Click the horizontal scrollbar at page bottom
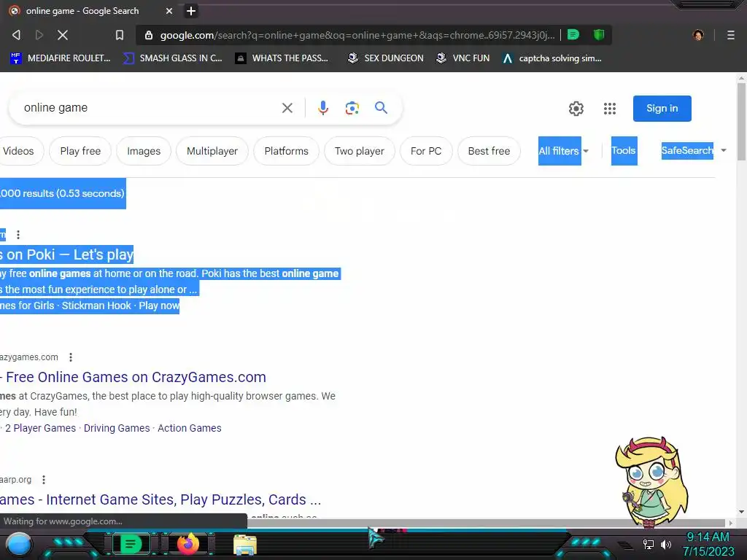 [486, 523]
